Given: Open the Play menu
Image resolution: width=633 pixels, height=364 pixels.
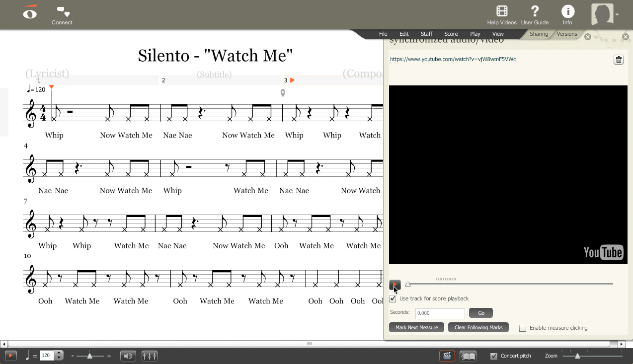Looking at the screenshot, I should [475, 34].
